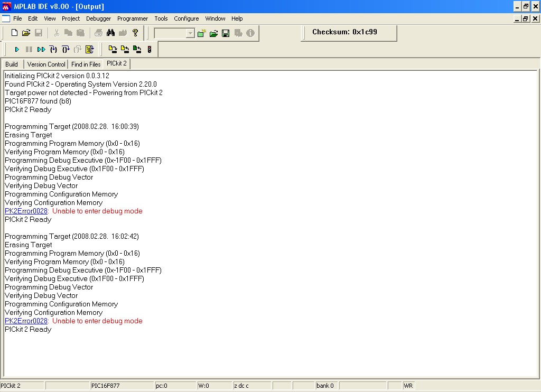The width and height of the screenshot is (541, 392).
Task: Click the Print icon
Action: (x=99, y=33)
